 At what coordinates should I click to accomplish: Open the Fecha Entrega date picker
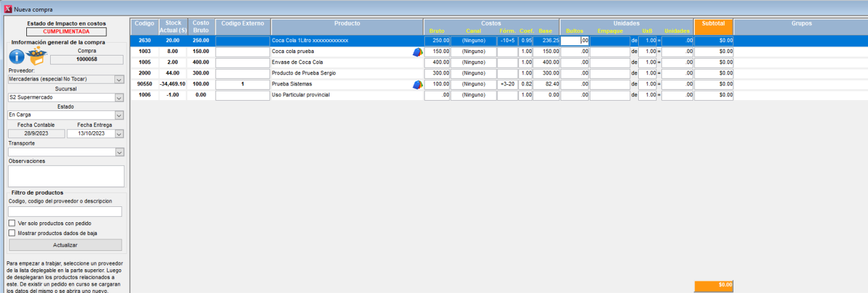(x=119, y=134)
